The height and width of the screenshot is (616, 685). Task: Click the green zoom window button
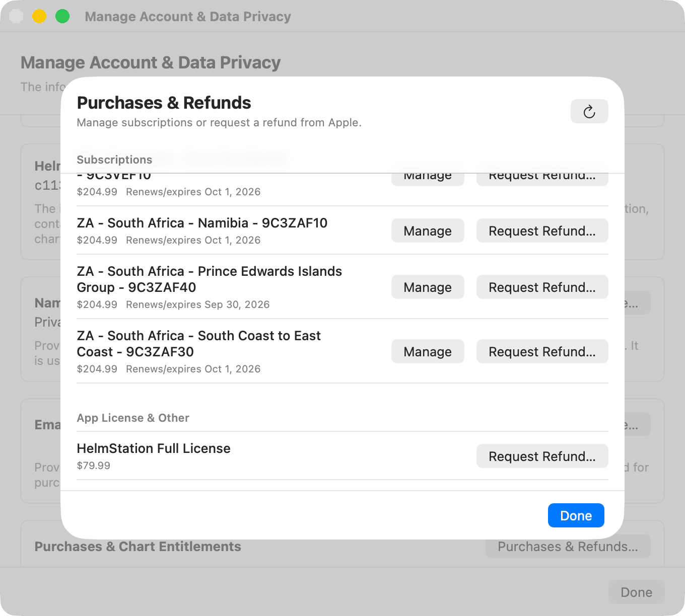[x=62, y=16]
